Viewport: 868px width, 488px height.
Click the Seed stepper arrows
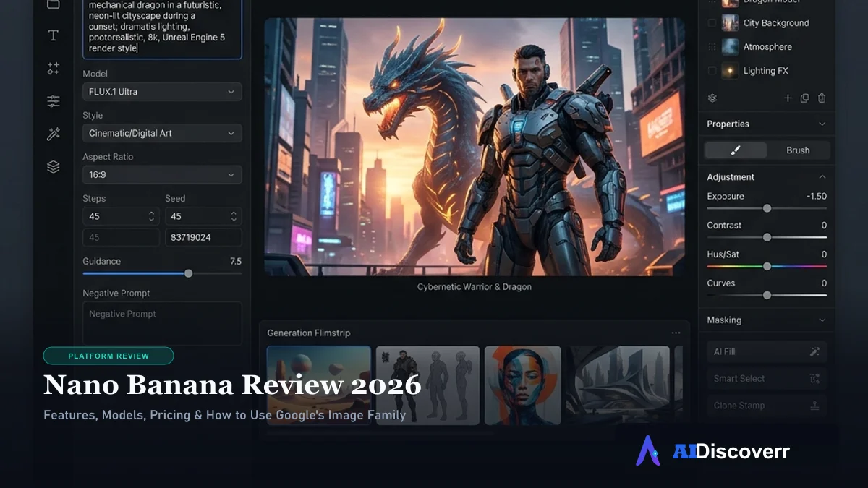[x=234, y=216]
